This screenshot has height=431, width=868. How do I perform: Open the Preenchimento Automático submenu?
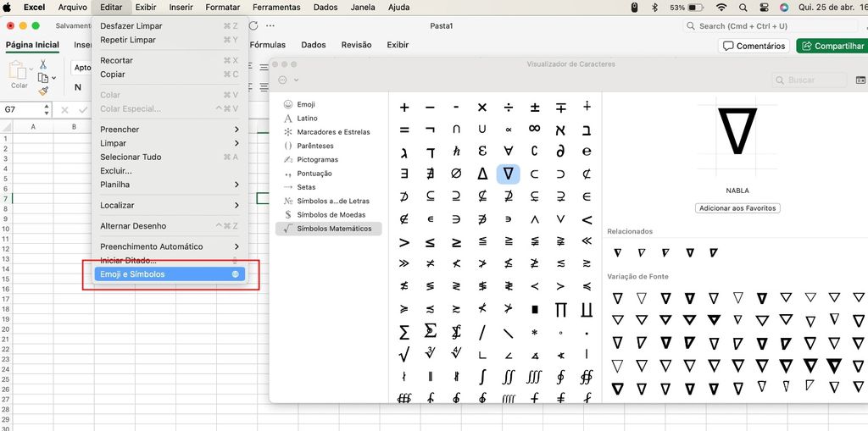tap(170, 246)
